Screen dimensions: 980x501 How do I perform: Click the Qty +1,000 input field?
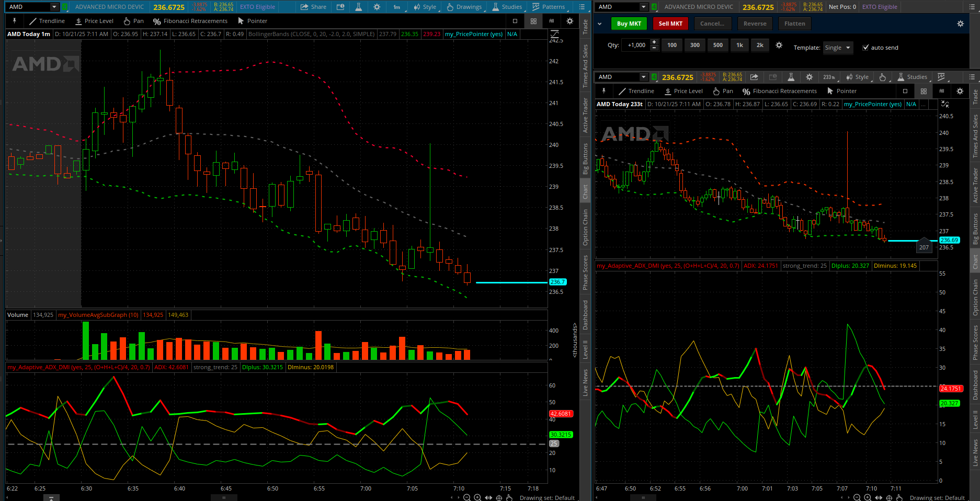(x=636, y=45)
